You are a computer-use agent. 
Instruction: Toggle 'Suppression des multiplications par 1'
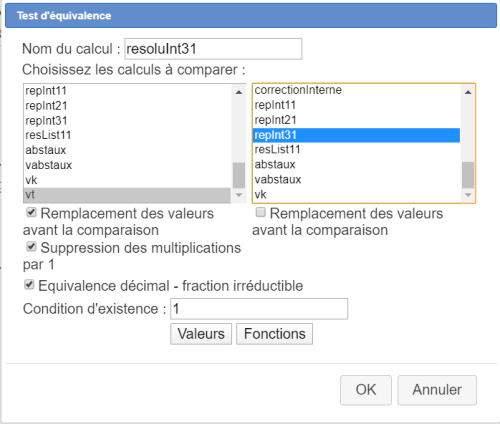(31, 247)
